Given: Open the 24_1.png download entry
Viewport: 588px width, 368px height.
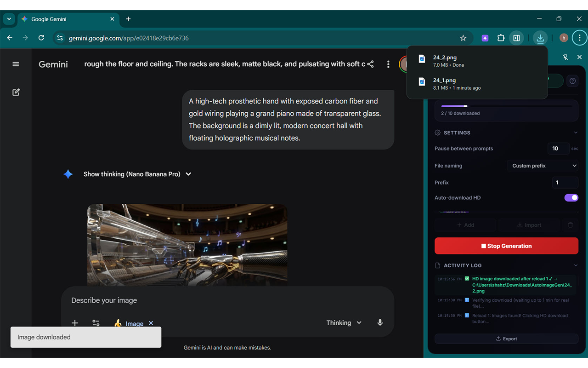Looking at the screenshot, I should pos(477,84).
